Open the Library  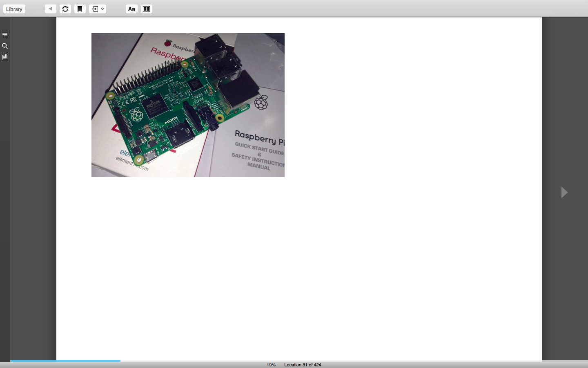click(x=14, y=9)
